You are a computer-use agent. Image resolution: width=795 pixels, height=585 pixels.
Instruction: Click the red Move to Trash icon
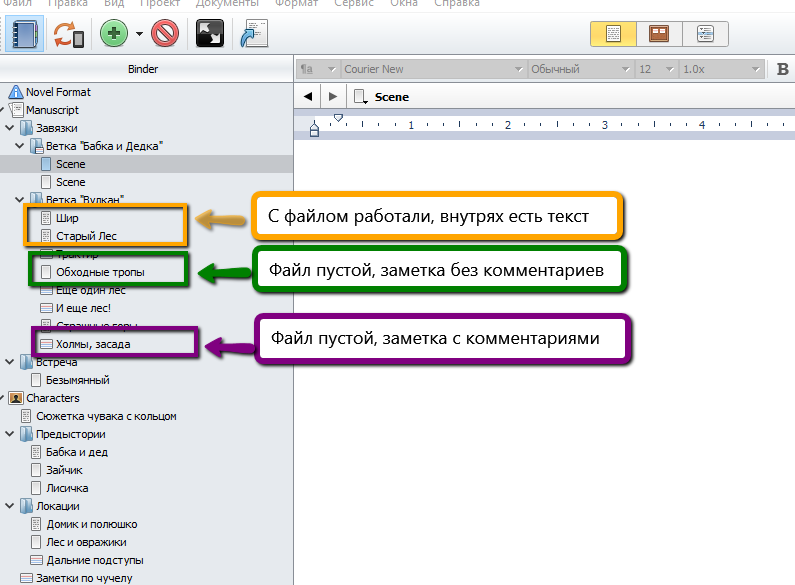165,34
